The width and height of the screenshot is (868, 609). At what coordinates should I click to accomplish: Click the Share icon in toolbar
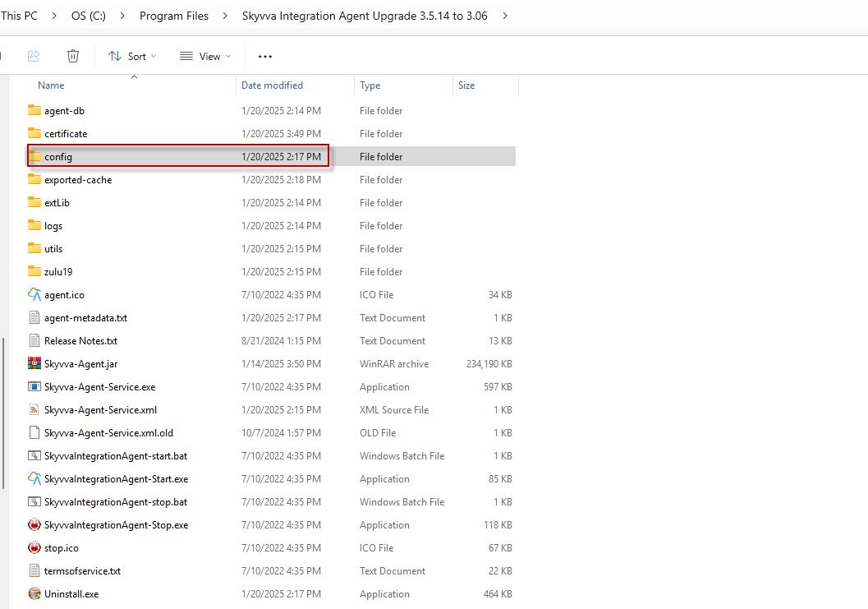(34, 56)
